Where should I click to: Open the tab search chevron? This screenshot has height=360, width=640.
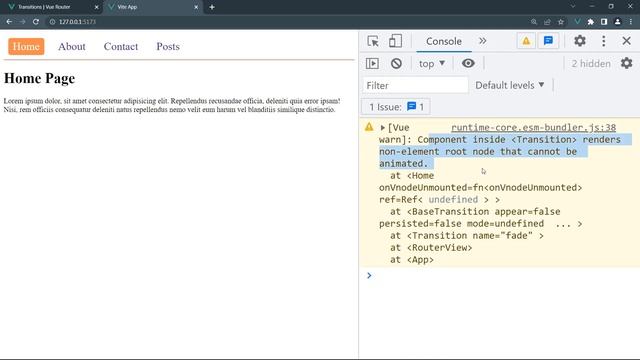(573, 7)
